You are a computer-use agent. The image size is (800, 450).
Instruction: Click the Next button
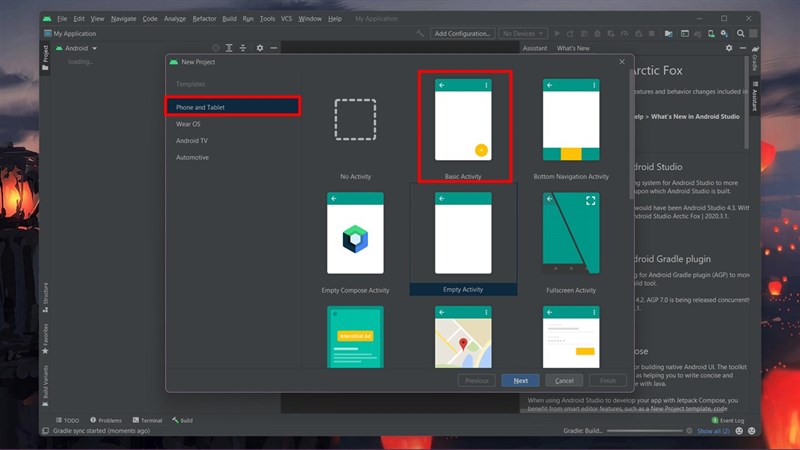(520, 381)
